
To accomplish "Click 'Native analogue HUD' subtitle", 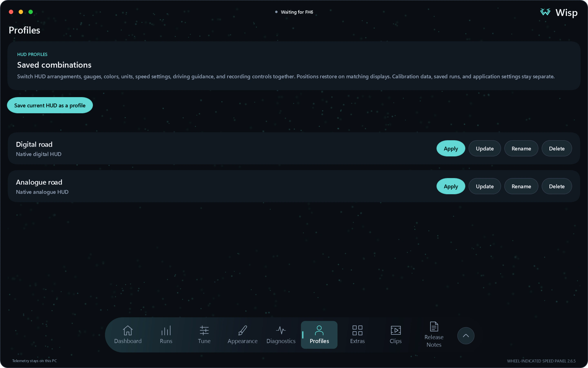I will click(x=42, y=192).
